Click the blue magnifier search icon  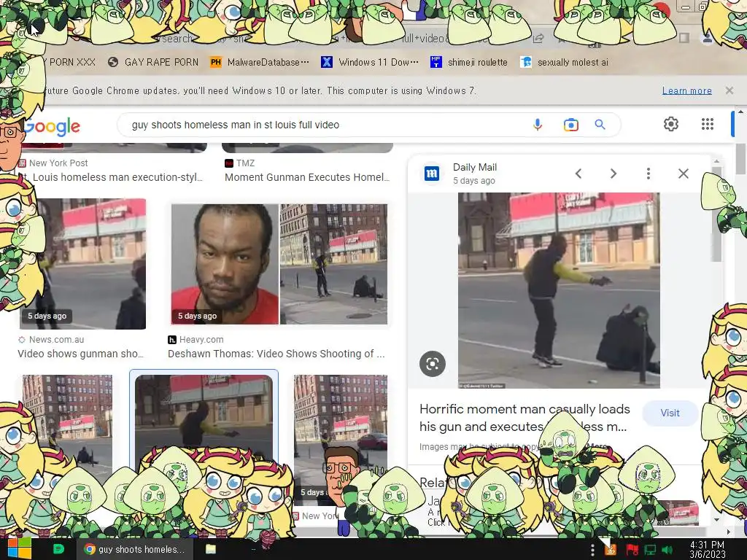(600, 125)
